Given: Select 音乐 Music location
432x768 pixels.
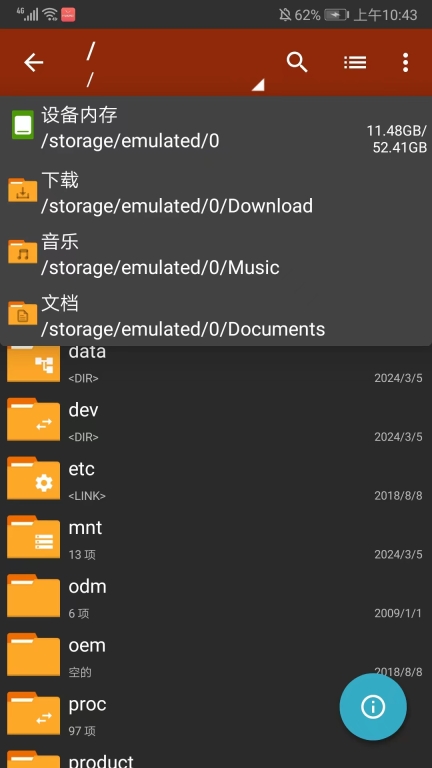Looking at the screenshot, I should point(216,255).
